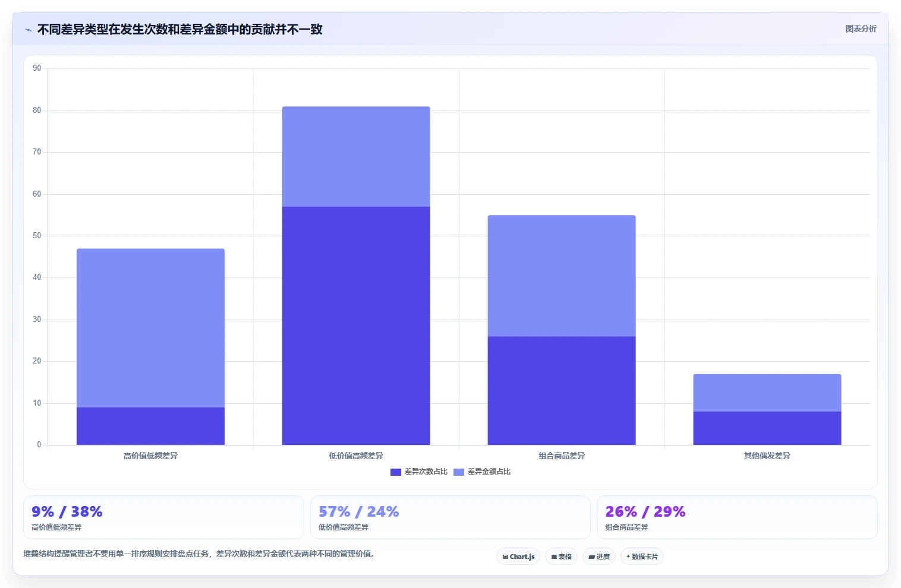
Task: Toggle the 差异金额占比 legend item
Action: tap(482, 472)
